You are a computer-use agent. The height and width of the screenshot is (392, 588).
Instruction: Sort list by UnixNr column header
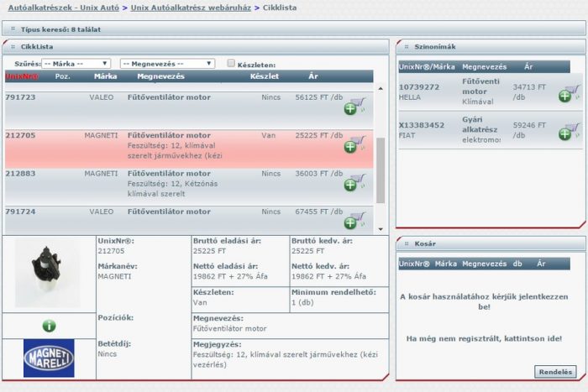point(22,76)
